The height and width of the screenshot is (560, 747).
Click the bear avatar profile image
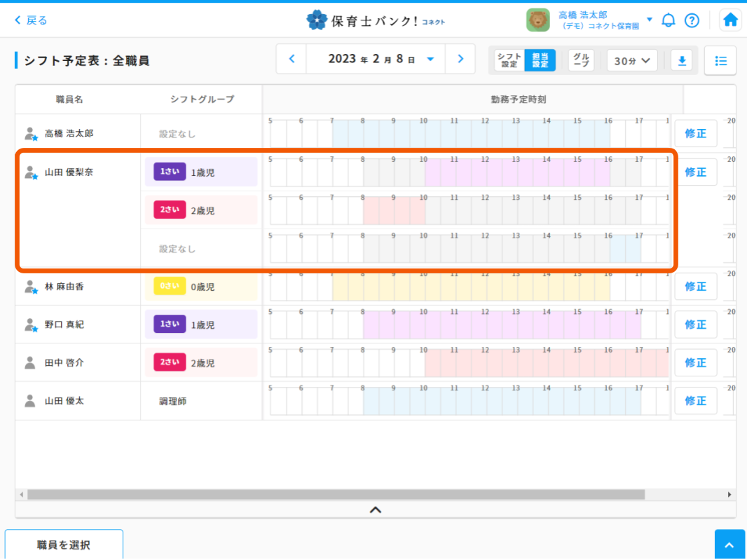pos(538,20)
